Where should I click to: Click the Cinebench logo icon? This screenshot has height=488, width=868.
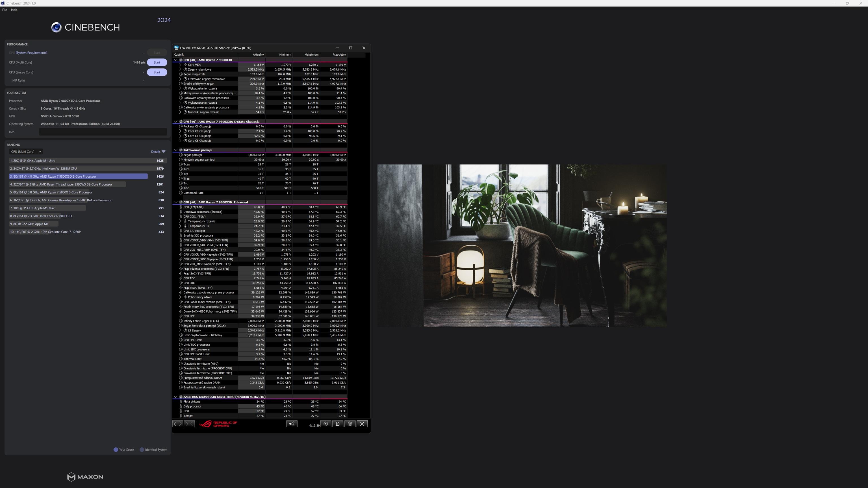point(56,27)
